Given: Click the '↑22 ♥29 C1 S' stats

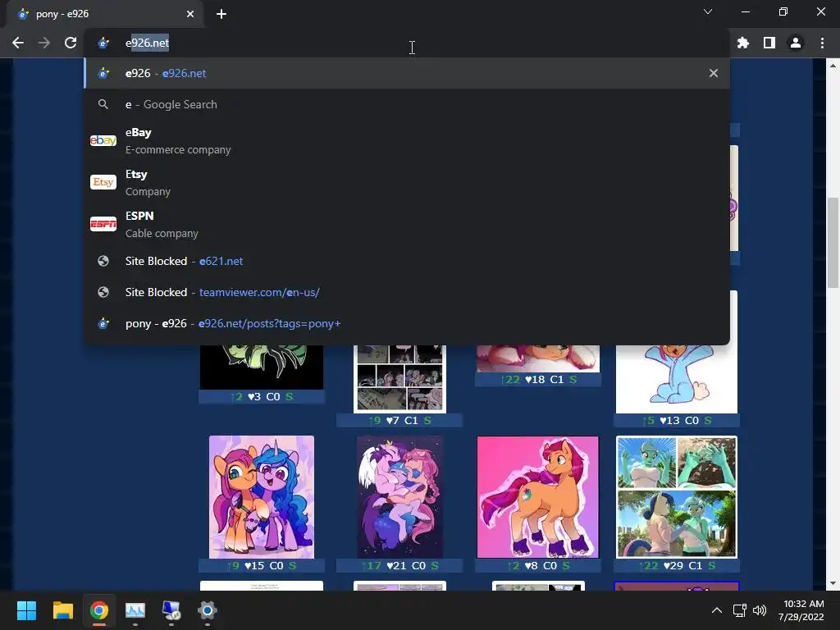Looking at the screenshot, I should coord(677,566).
